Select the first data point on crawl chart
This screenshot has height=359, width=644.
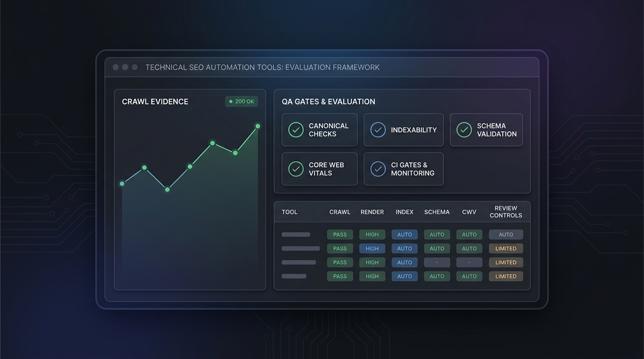click(x=122, y=184)
